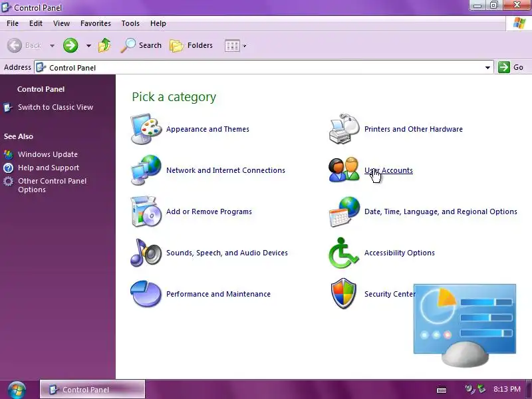Open Performance and Maintenance link
The image size is (532, 399).
(x=219, y=294)
